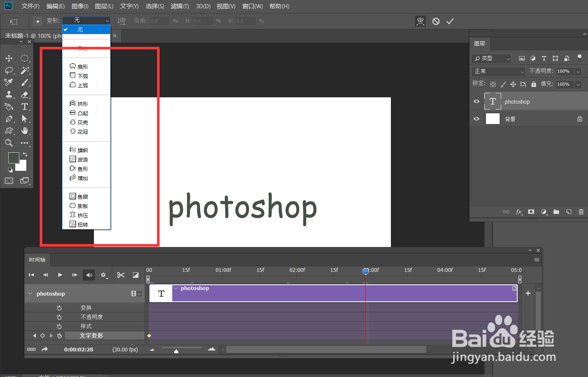Image resolution: width=588 pixels, height=377 pixels.
Task: Select the Hand tool
Action: [x=24, y=131]
